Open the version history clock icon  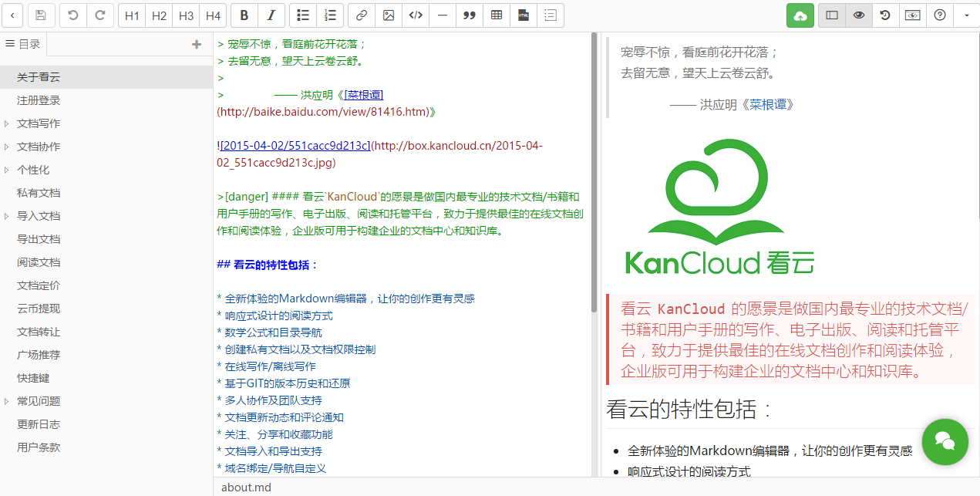click(885, 15)
